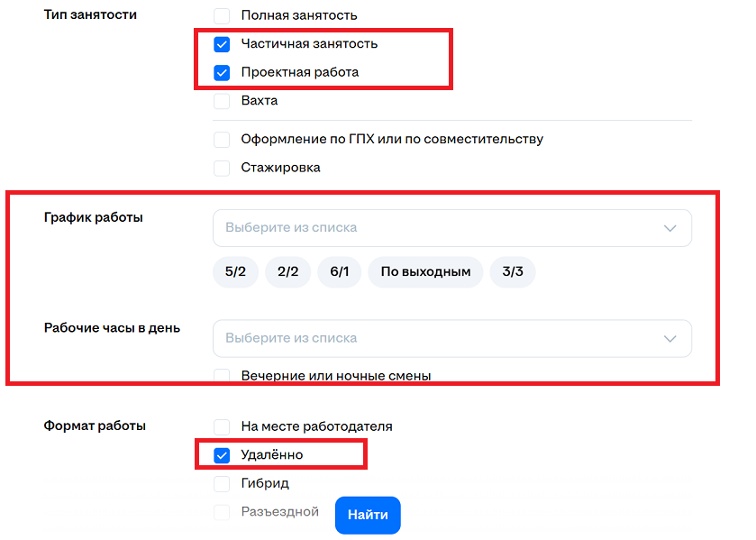Check the Полная занятость checkbox
Screen dimensions: 756x540
coord(222,16)
